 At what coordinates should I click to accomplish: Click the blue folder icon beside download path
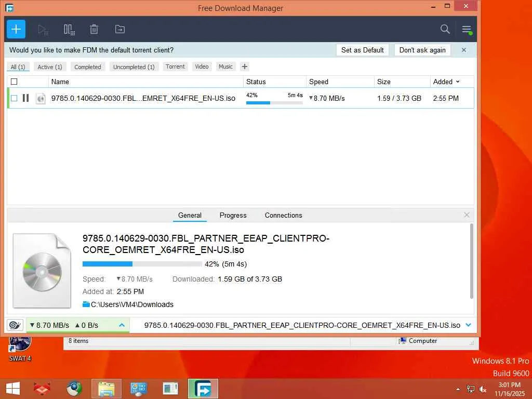pos(86,304)
